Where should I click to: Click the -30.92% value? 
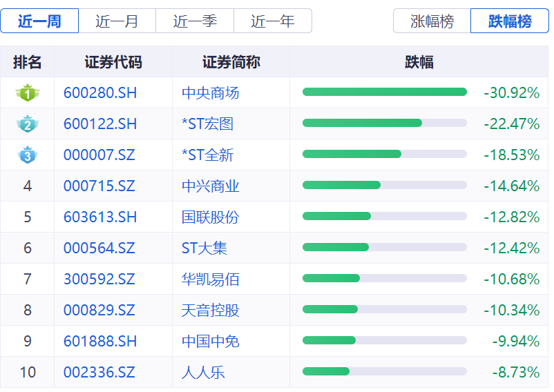click(512, 93)
